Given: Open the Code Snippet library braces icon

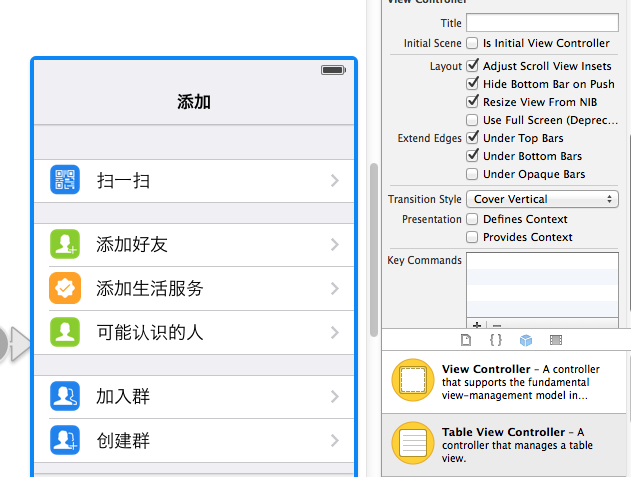Looking at the screenshot, I should 496,340.
